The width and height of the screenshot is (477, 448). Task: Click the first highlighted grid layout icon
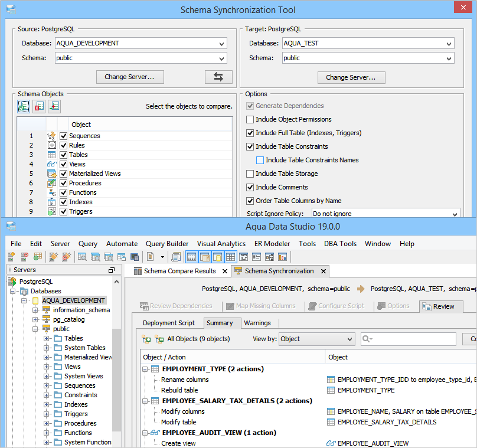click(x=192, y=257)
